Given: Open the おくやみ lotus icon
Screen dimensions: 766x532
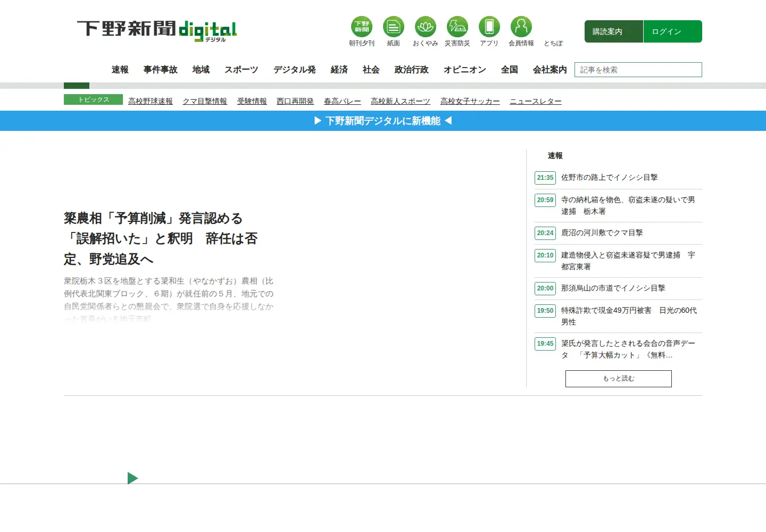Looking at the screenshot, I should point(426,27).
